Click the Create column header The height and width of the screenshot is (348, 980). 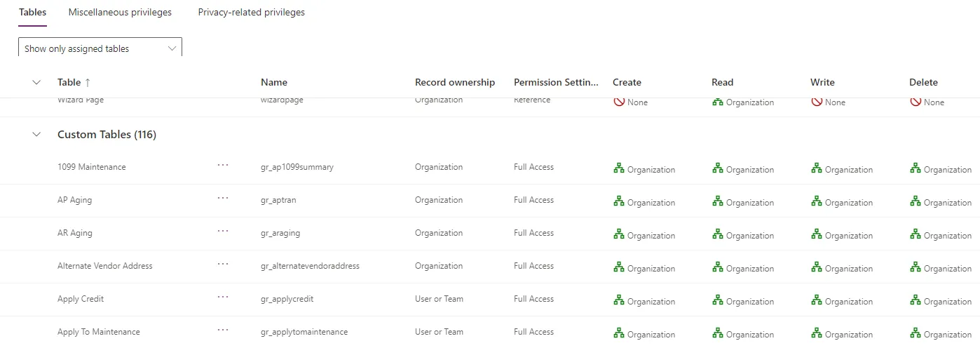(627, 82)
